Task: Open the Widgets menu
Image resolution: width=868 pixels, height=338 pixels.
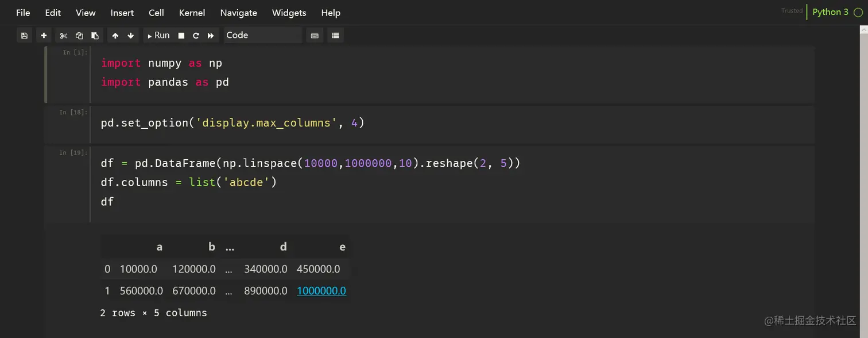Action: point(289,13)
